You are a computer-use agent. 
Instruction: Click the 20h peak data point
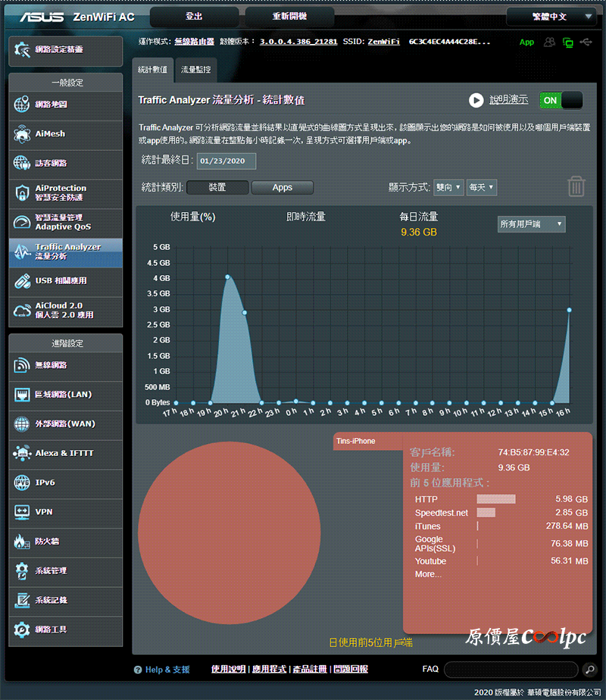(227, 277)
